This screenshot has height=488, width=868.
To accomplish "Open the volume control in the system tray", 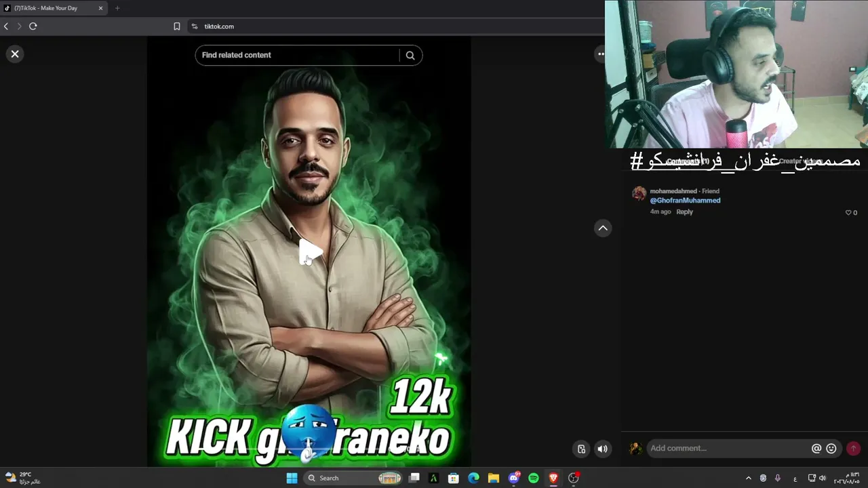I will coord(823,478).
